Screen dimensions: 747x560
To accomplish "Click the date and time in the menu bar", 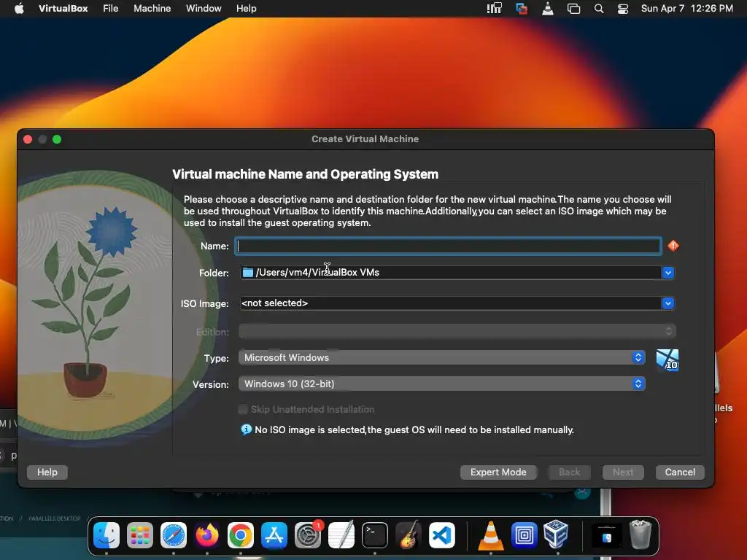I will 687,9.
